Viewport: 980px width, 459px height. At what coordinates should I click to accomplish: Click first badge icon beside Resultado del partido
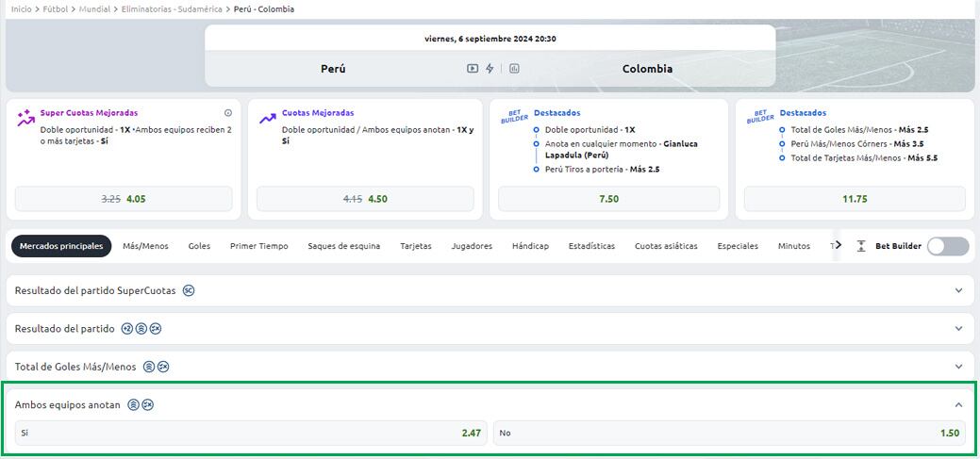point(126,329)
